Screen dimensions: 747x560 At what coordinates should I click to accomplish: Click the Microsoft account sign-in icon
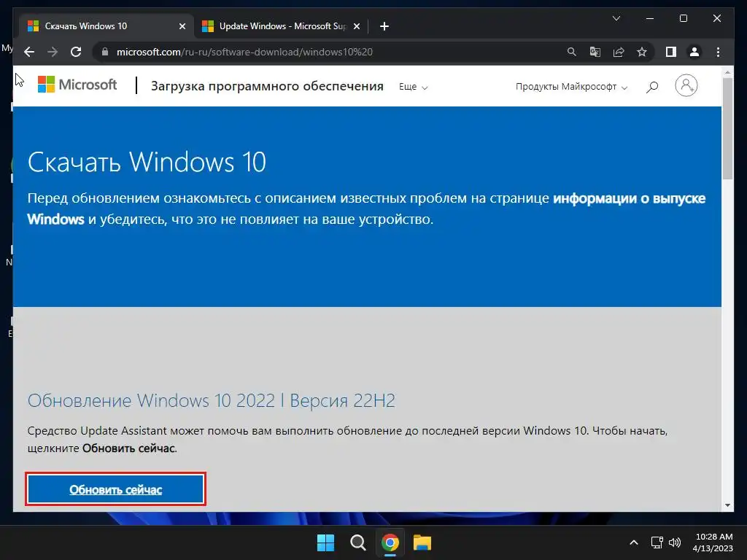click(686, 86)
